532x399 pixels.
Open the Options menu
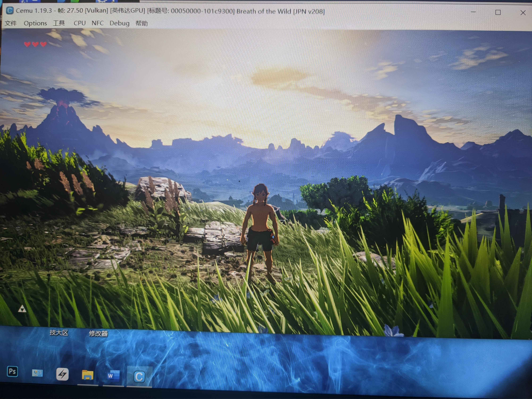pyautogui.click(x=35, y=23)
